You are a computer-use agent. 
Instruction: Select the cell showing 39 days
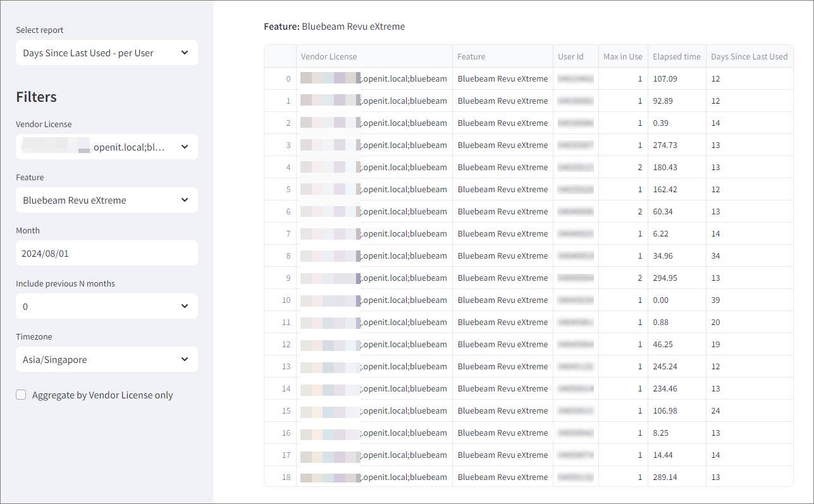click(715, 300)
